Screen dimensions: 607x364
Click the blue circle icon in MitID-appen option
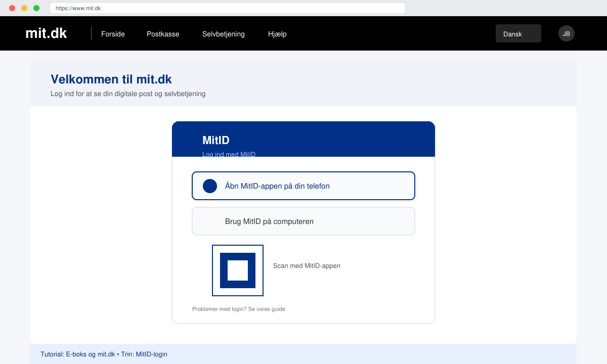click(x=210, y=186)
